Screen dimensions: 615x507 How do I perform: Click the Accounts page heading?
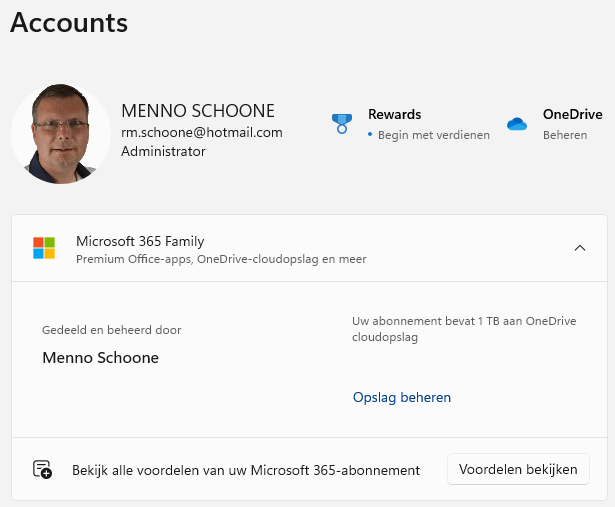coord(69,22)
